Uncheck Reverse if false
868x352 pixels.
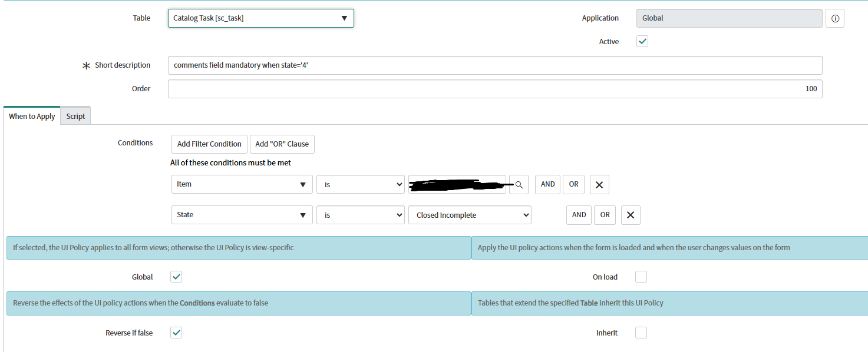176,333
